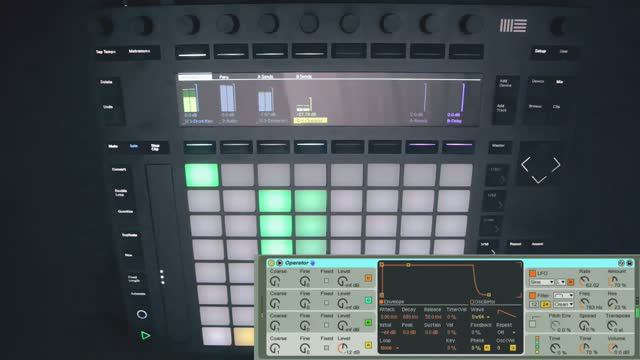
Task: Open the LFO waveform Sine dropdown
Action: (x=541, y=282)
